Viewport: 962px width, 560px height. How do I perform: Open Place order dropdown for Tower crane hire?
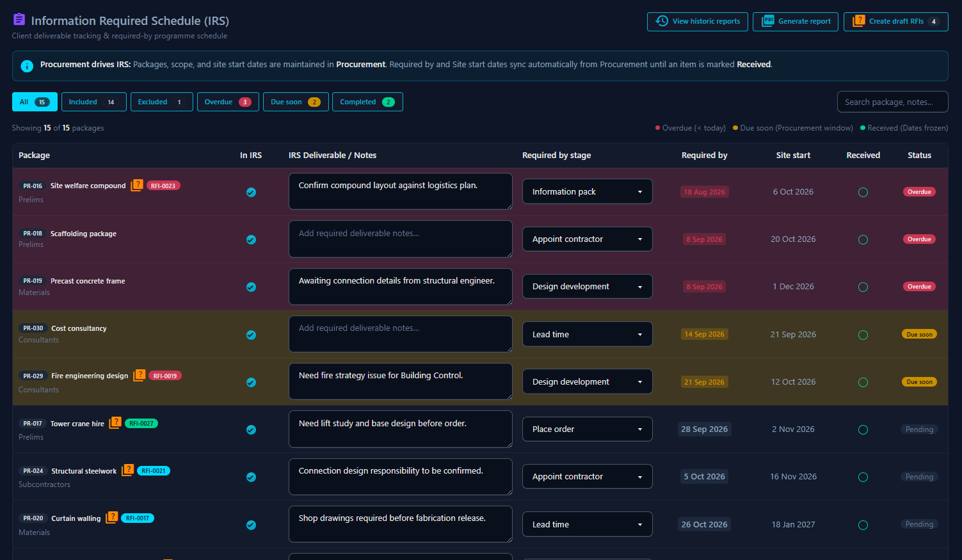click(587, 429)
